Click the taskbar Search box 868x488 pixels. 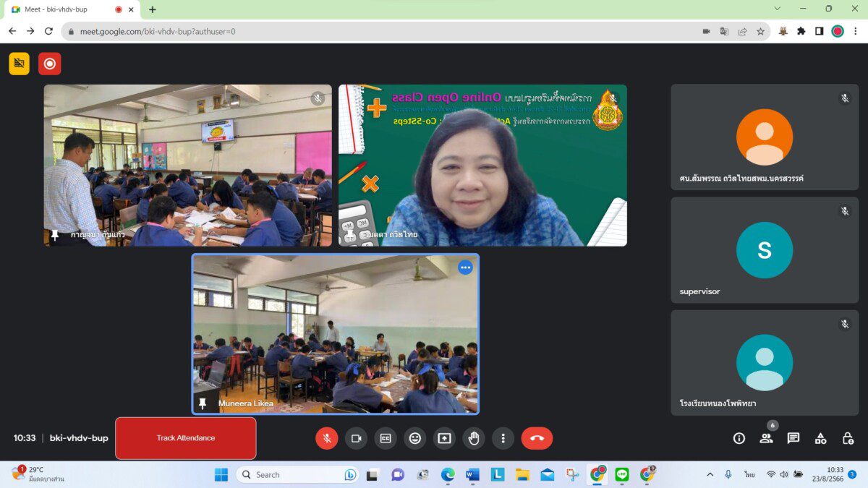(x=297, y=474)
